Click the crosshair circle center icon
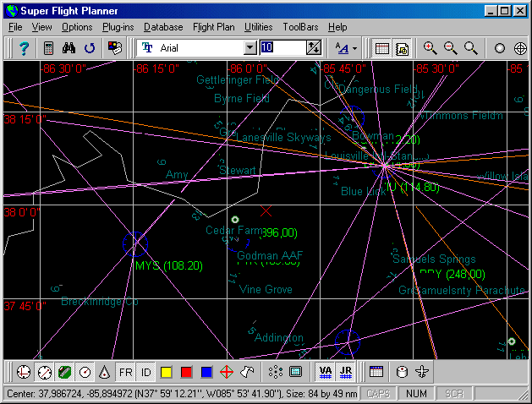This screenshot has width=532, height=404. coord(520,48)
